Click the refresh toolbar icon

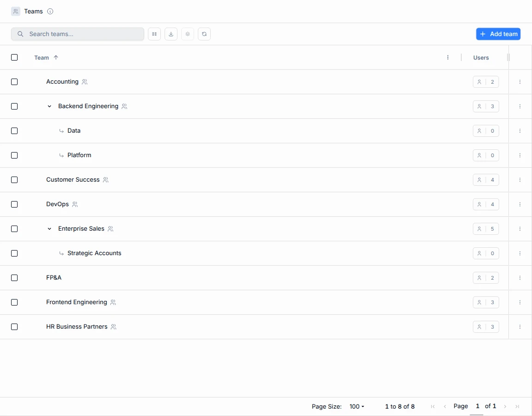[x=204, y=34]
